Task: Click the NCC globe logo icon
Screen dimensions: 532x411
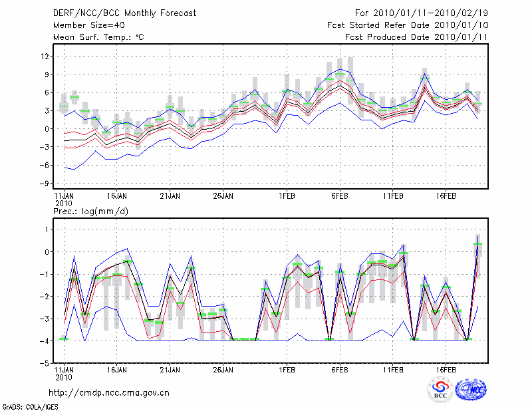Action: coord(470,390)
